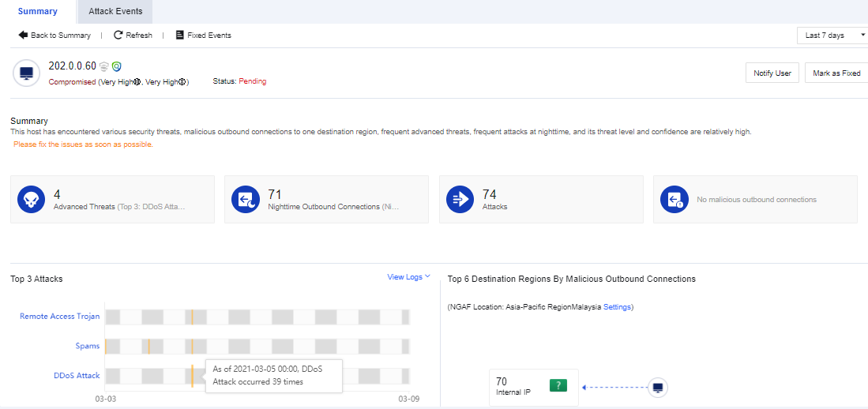Click the gray stacked icon after the IP address
Viewport: 868px width, 409px height.
click(x=103, y=66)
